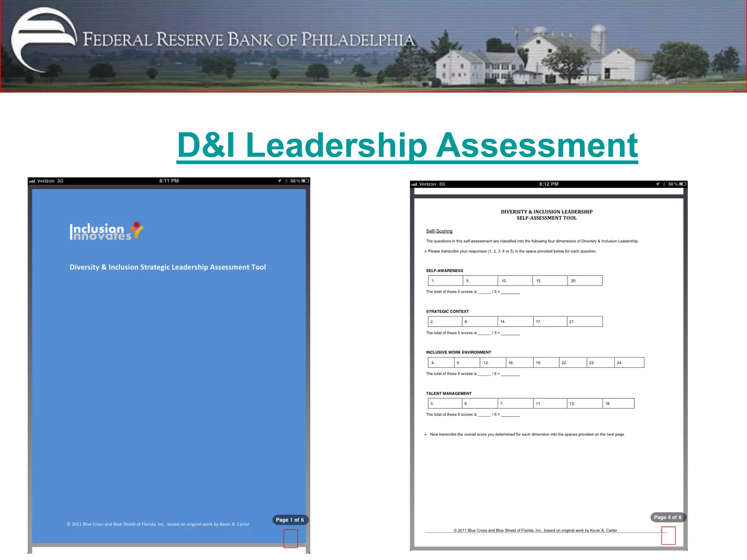Click Talent Management score box 3.
The height and width of the screenshot is (560, 747).
tap(445, 404)
